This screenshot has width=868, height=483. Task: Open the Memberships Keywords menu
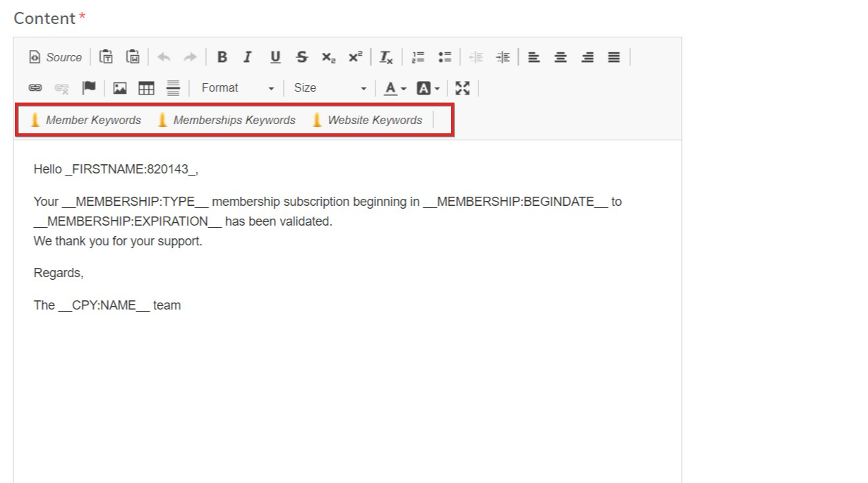pyautogui.click(x=227, y=120)
